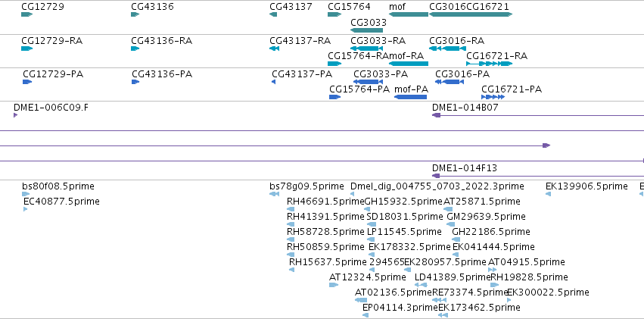
Task: Click the DME1-014B07 clone end glyph
Action: coord(436,115)
